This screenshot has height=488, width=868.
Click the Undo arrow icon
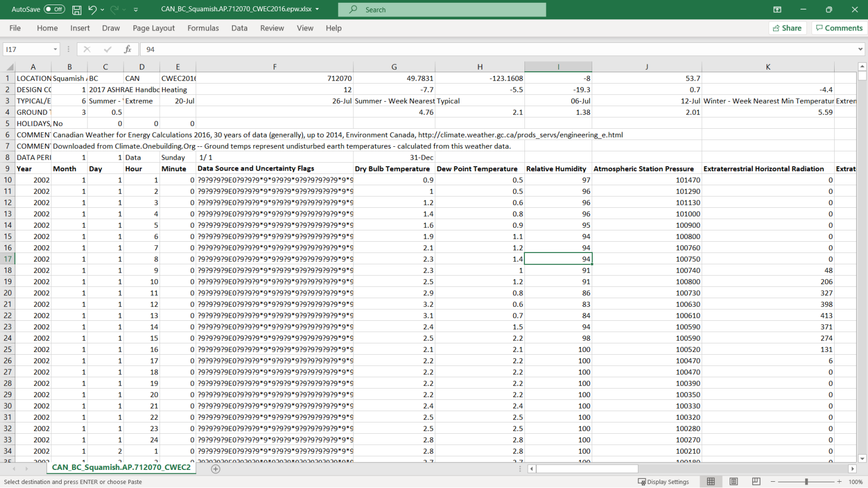click(x=92, y=10)
